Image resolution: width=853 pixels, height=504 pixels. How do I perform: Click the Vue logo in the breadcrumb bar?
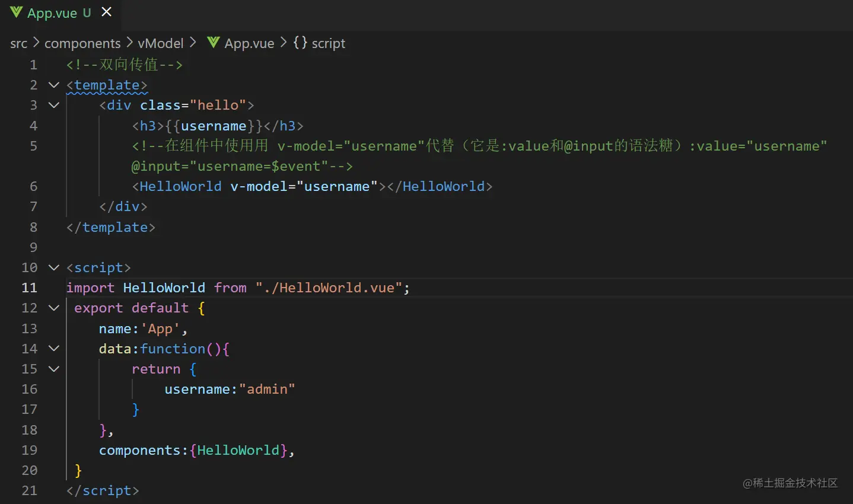[214, 43]
